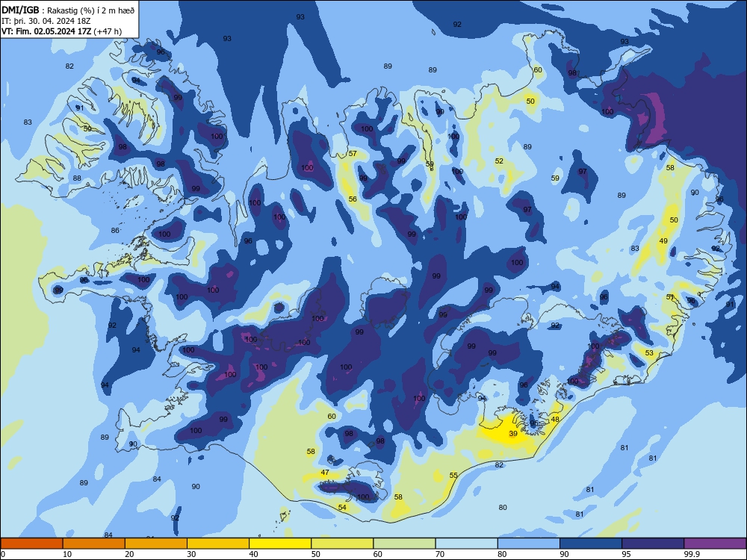Click the 'DMI/IGB : Rakastig (%) í 2 m hæð' title

[68, 10]
